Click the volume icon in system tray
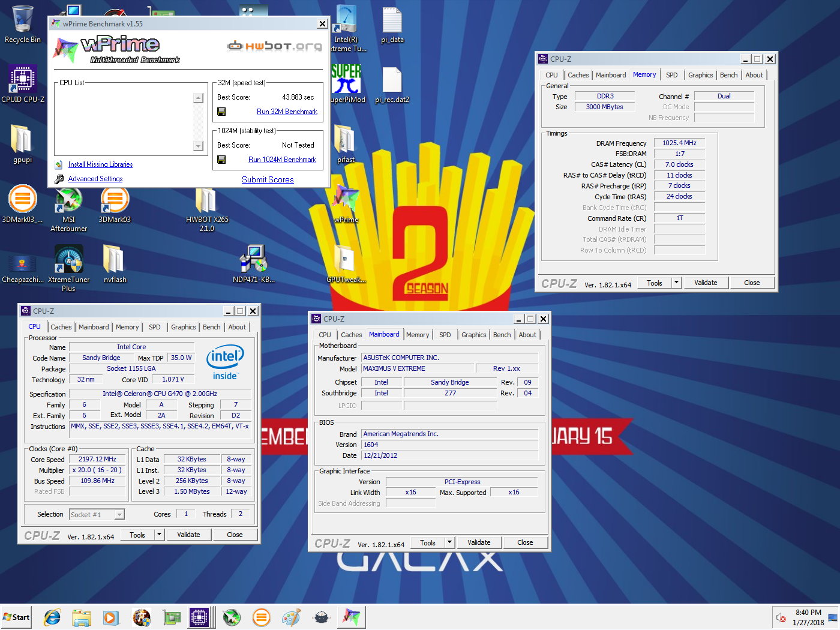This screenshot has width=840, height=630. 781,617
